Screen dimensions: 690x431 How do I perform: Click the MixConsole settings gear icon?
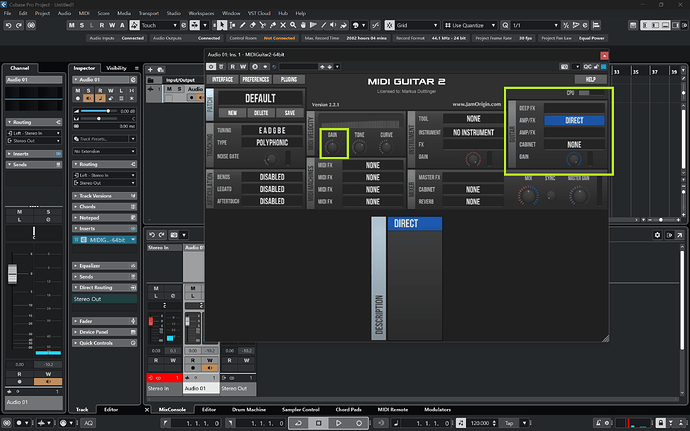(657, 235)
